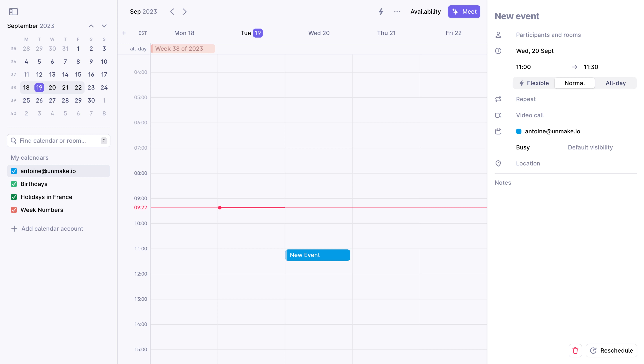Switch event type to All-day
Screen dimensions: 644x364
pos(615,83)
